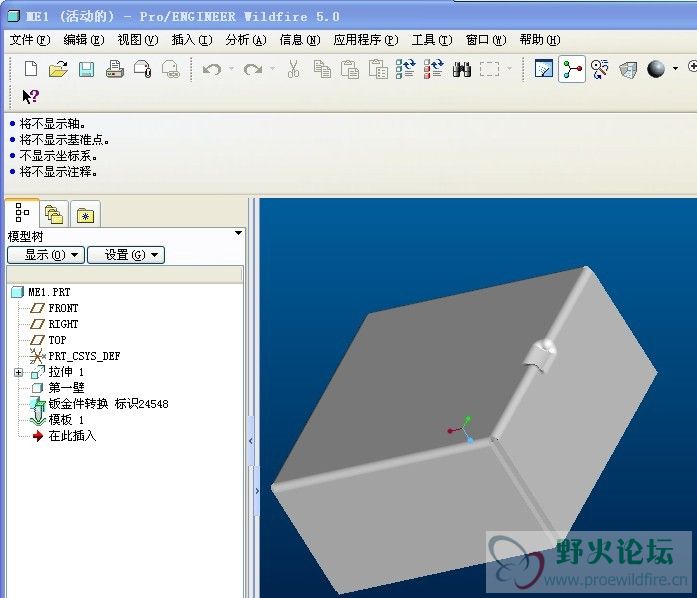Toggle the spin center display icon
This screenshot has height=598, width=697.
tap(572, 69)
